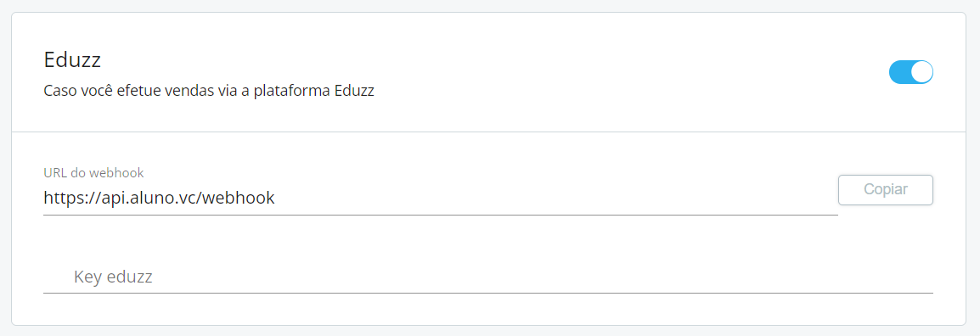Click the 'api.aluno.vc' domain in URL field
Image resolution: width=980 pixels, height=336 pixels.
tap(150, 198)
